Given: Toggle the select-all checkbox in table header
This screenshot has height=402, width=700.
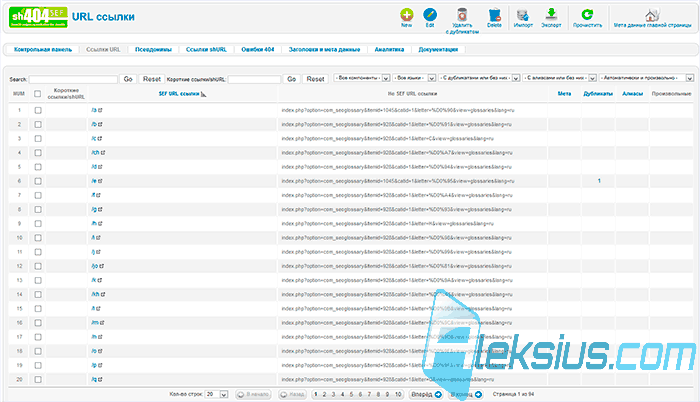Looking at the screenshot, I should click(38, 94).
